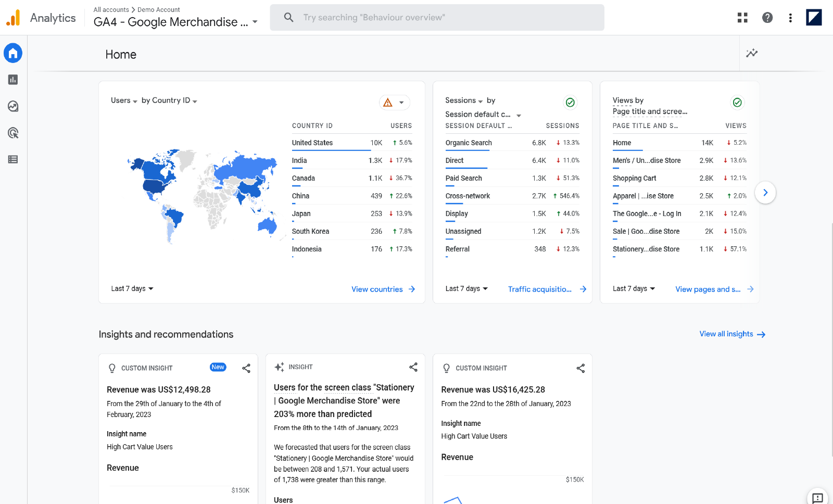The width and height of the screenshot is (833, 504).
Task: Open the Help question mark icon
Action: click(767, 18)
